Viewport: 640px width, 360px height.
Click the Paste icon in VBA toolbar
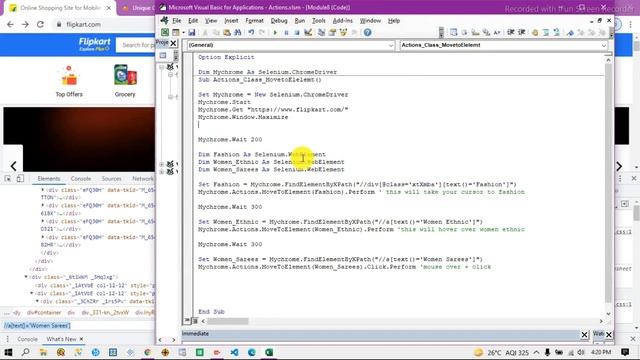pos(227,33)
